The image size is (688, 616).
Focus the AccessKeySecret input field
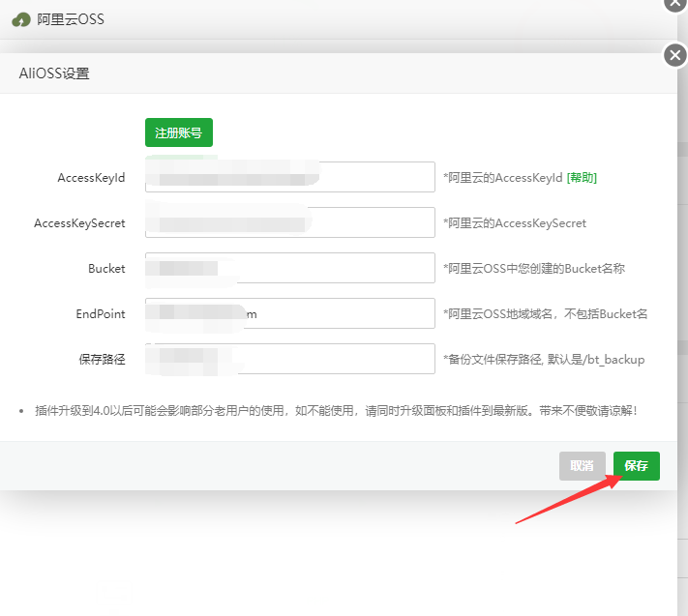290,222
